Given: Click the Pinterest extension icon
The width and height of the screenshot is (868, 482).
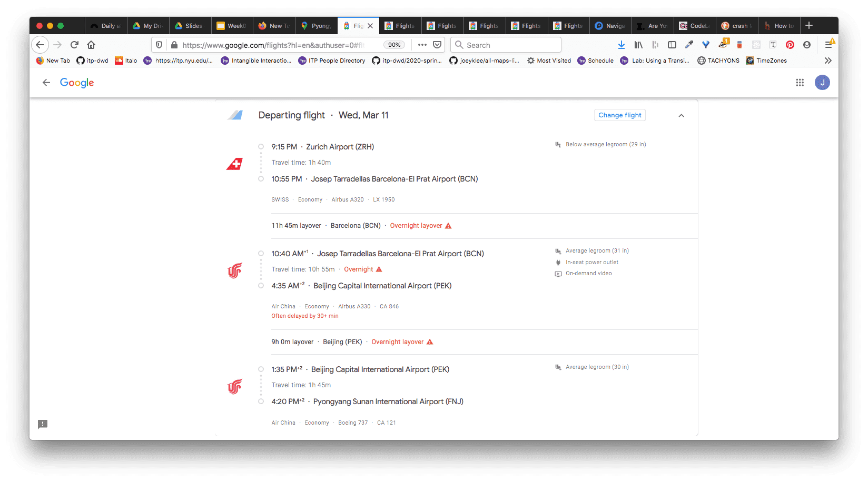Looking at the screenshot, I should (790, 45).
